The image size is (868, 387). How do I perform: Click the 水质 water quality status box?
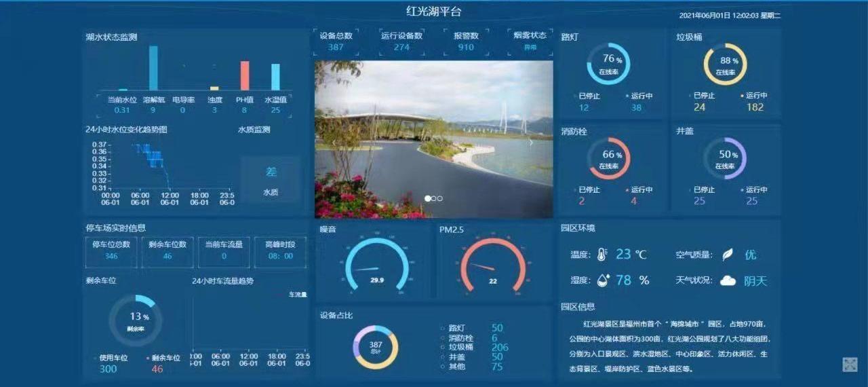pos(271,180)
